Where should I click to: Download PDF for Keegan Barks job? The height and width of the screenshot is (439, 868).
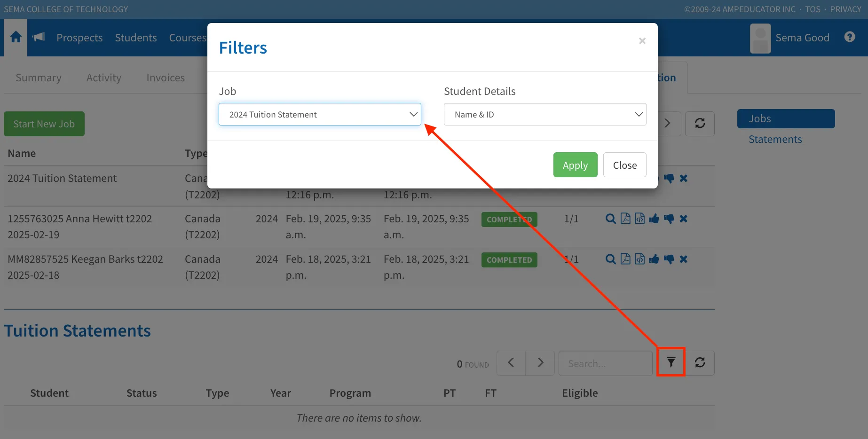625,259
